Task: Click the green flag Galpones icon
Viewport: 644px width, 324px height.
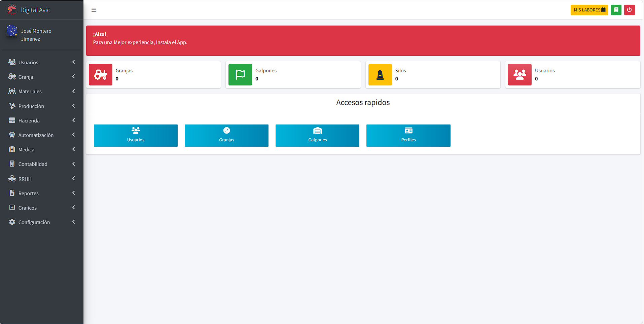Action: 240,75
